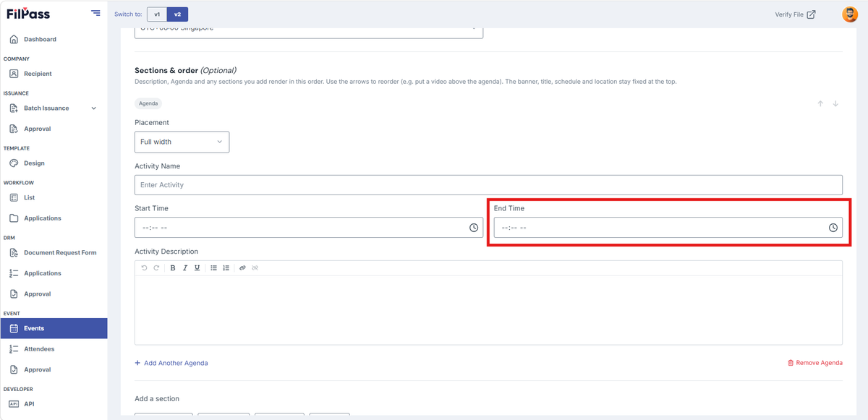The height and width of the screenshot is (420, 868).
Task: Remove link using the unlink icon
Action: [x=255, y=267]
